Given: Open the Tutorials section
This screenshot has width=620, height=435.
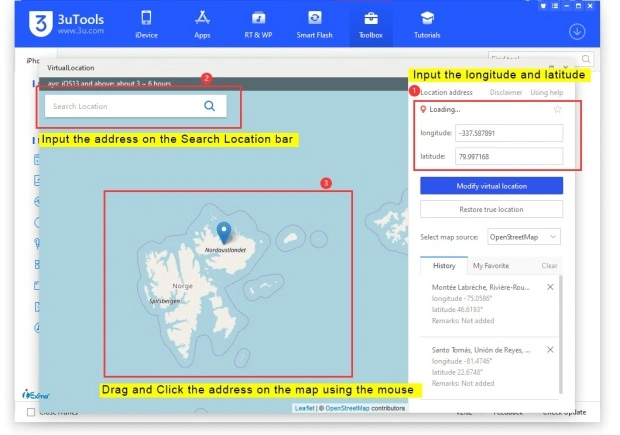Looking at the screenshot, I should tap(427, 25).
